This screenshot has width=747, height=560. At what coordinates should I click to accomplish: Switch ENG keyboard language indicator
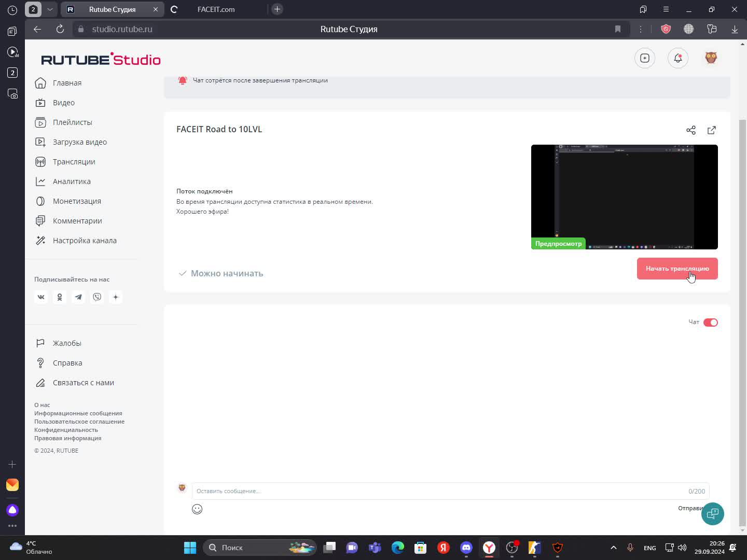click(649, 548)
